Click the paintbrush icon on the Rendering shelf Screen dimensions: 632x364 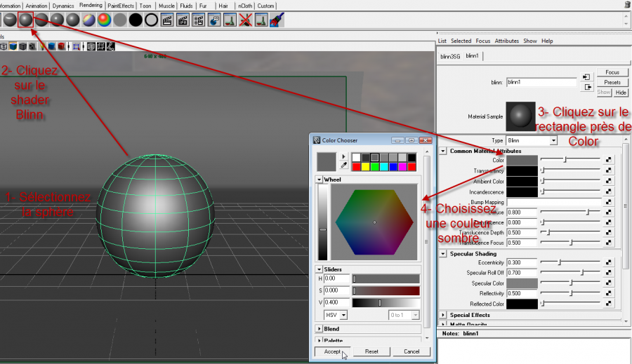[x=276, y=20]
